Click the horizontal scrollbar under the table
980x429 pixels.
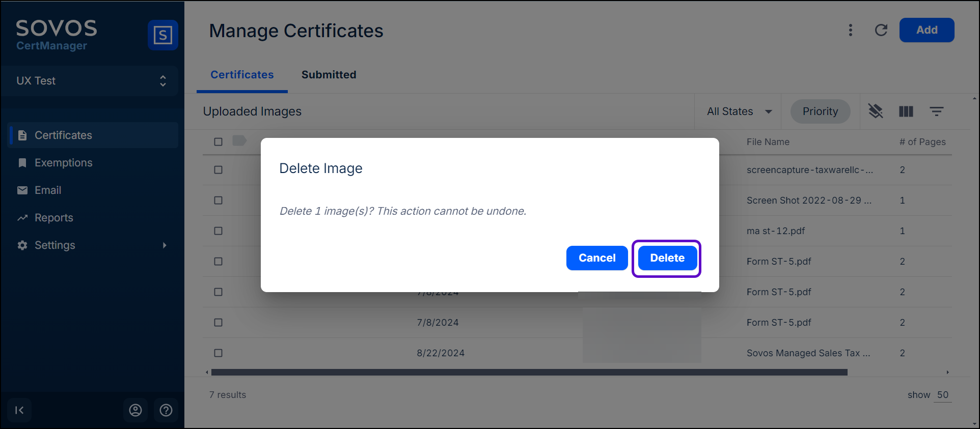pyautogui.click(x=529, y=373)
